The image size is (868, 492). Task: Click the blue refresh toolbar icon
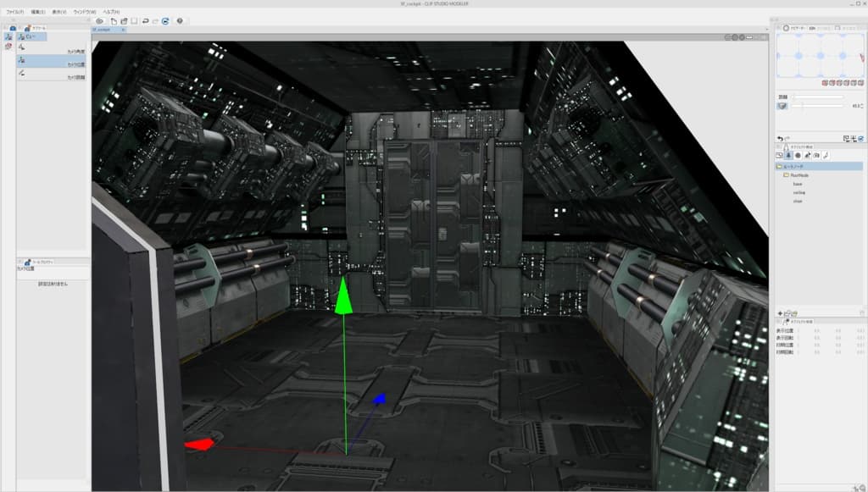coord(165,21)
